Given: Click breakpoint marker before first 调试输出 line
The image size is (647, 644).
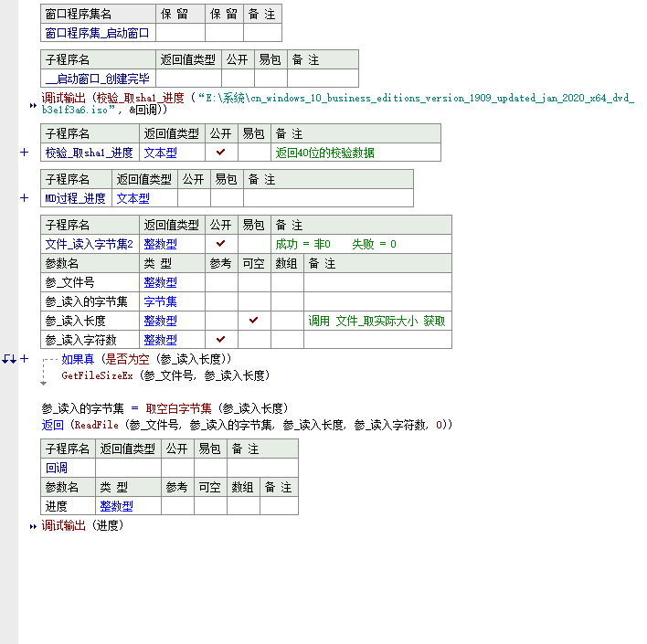Looking at the screenshot, I should 33,106.
